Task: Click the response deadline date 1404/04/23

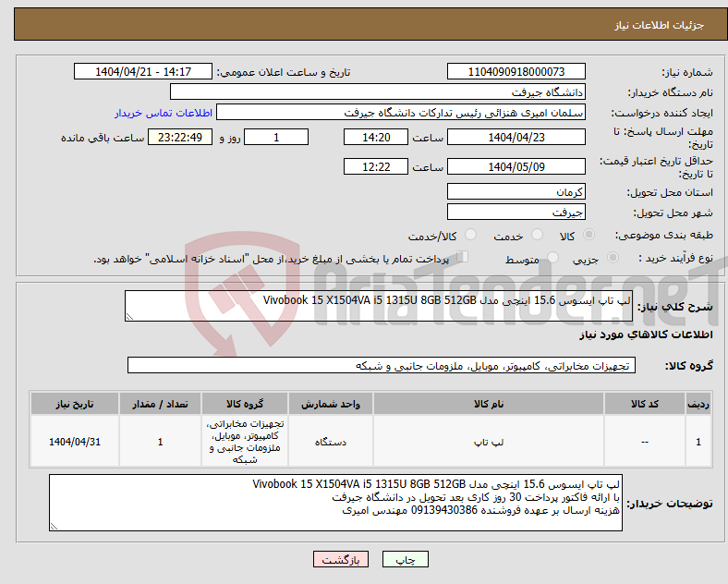Action: [516, 138]
